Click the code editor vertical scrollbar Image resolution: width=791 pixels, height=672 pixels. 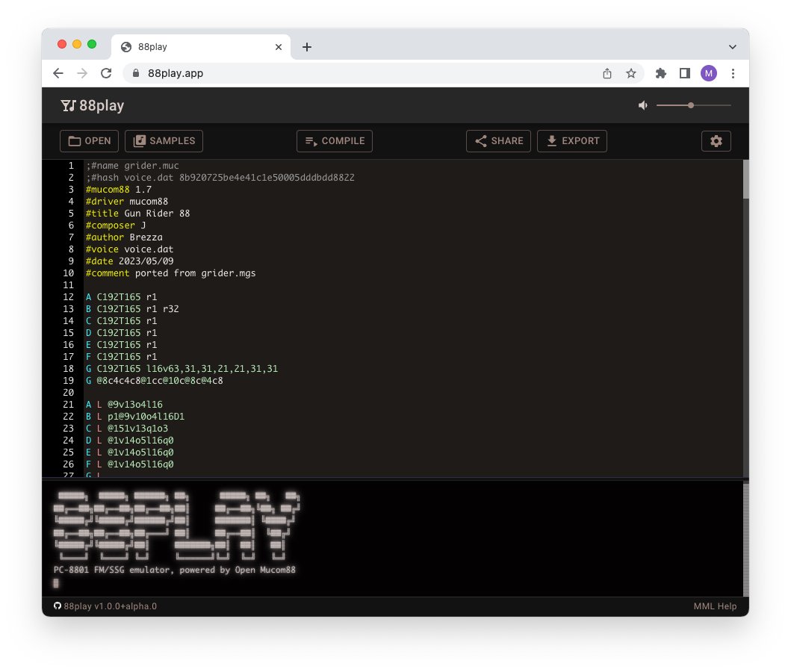click(745, 179)
